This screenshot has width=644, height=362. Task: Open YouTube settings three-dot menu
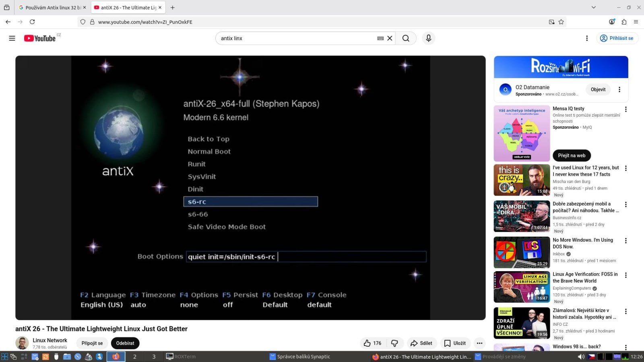[587, 38]
